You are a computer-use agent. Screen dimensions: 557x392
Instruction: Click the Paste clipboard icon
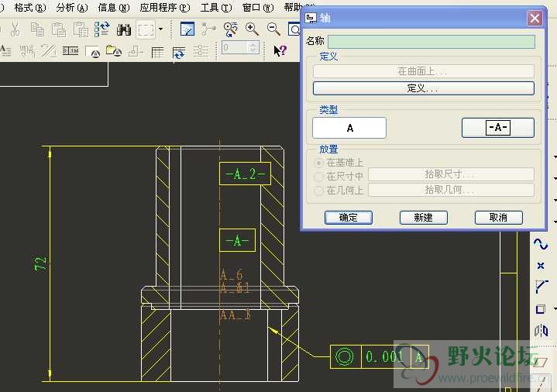(x=59, y=29)
